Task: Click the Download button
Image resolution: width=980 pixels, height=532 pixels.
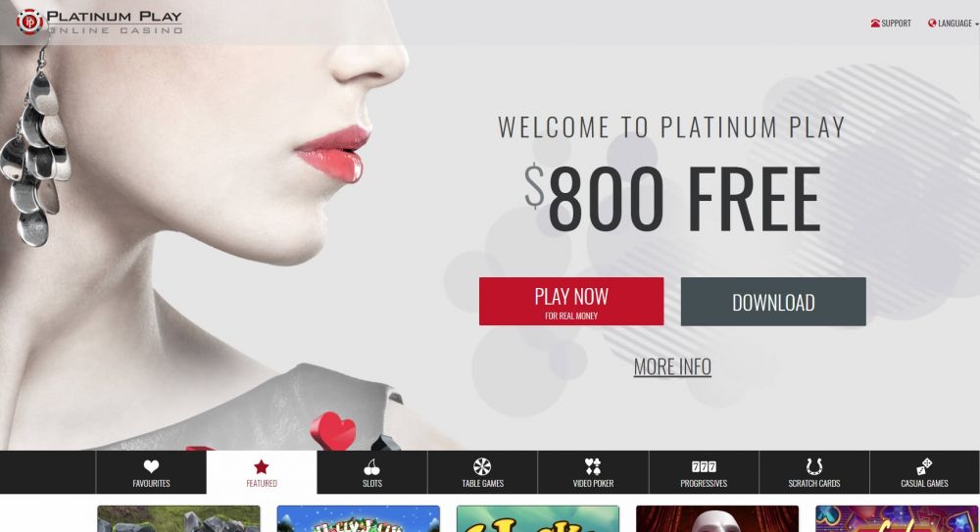Action: pyautogui.click(x=773, y=302)
